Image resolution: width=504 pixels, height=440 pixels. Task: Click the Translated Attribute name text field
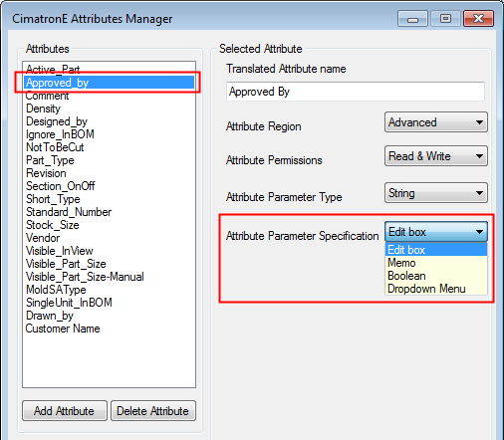(356, 92)
